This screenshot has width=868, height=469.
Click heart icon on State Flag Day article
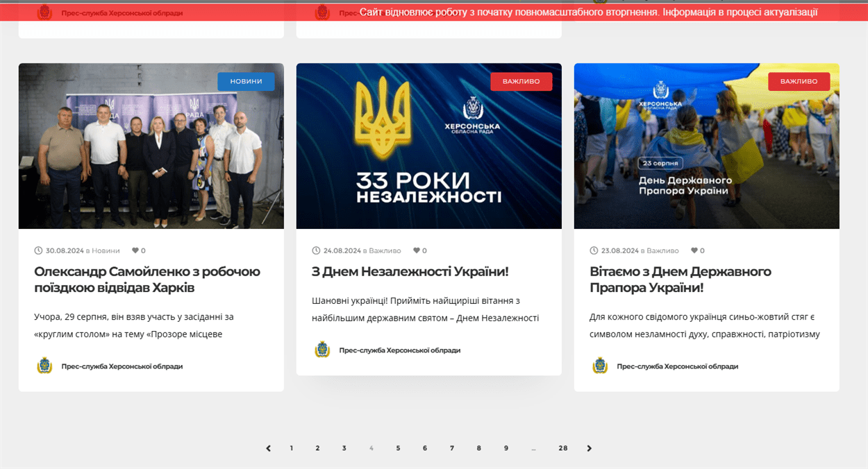pos(694,250)
